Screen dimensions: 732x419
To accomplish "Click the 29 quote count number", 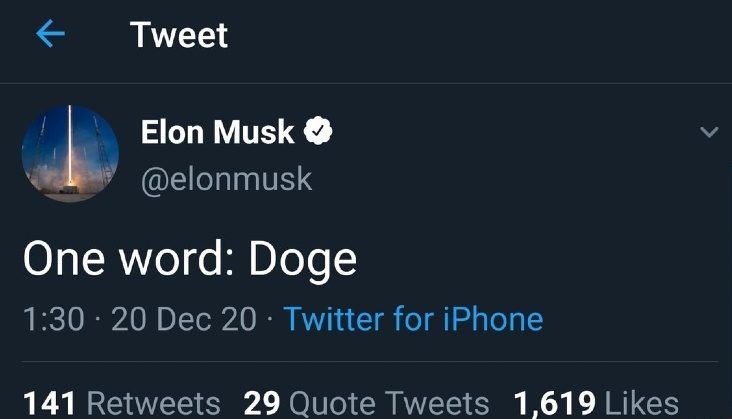I will click(x=261, y=403).
